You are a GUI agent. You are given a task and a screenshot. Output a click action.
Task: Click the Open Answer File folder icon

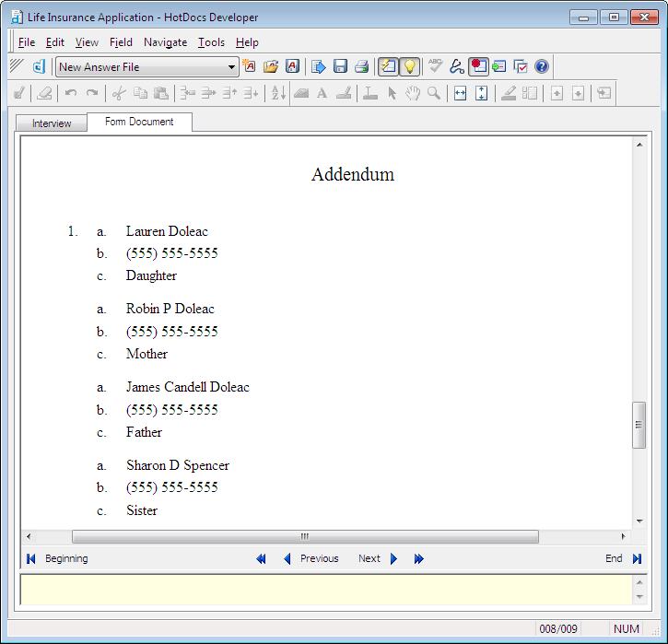click(x=271, y=66)
